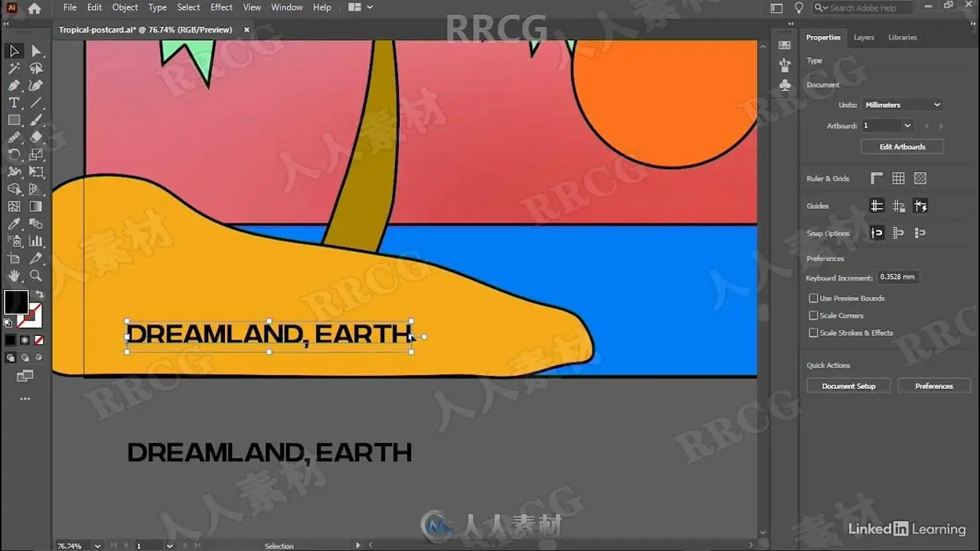The width and height of the screenshot is (980, 551).
Task: Open the Units dropdown
Action: pyautogui.click(x=902, y=105)
